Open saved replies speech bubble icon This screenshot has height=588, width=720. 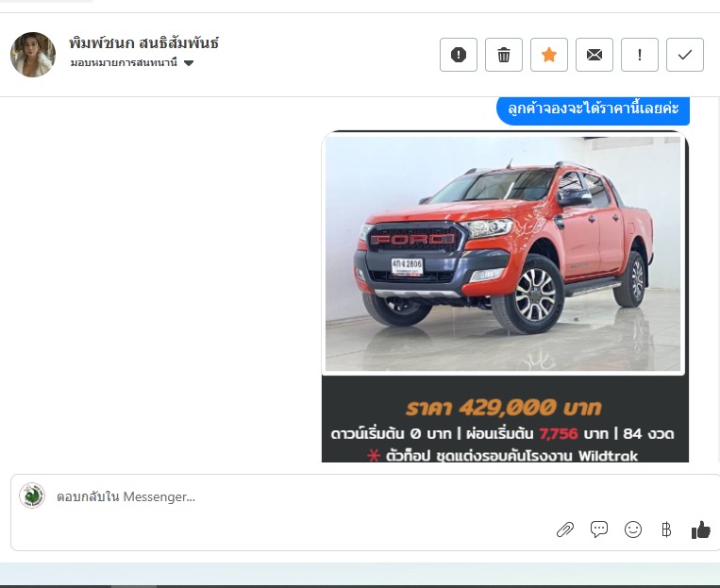coord(599,529)
